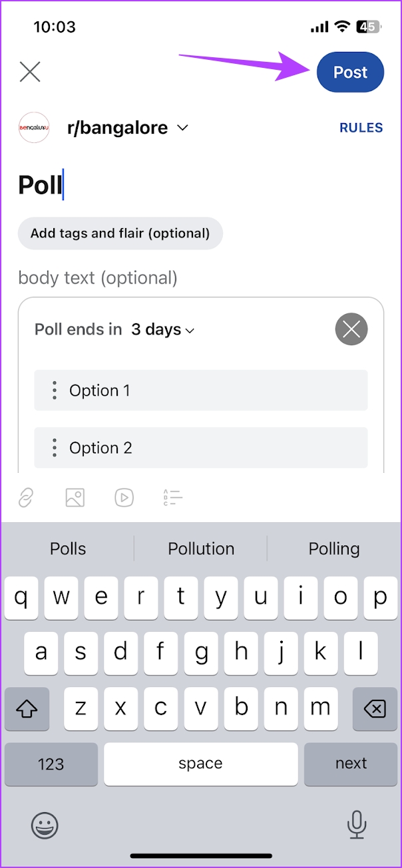Remove the poll with its X button

(x=351, y=329)
